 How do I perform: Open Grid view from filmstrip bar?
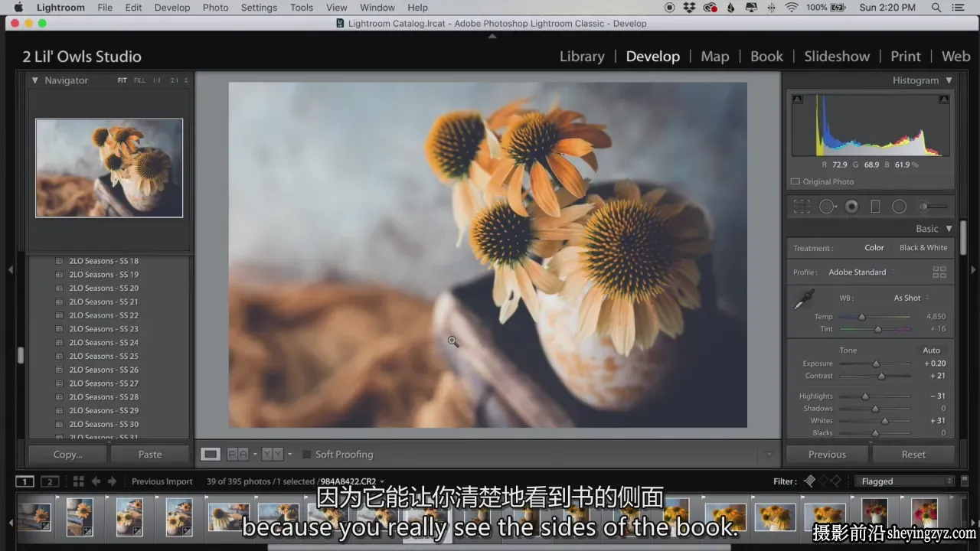tap(78, 481)
